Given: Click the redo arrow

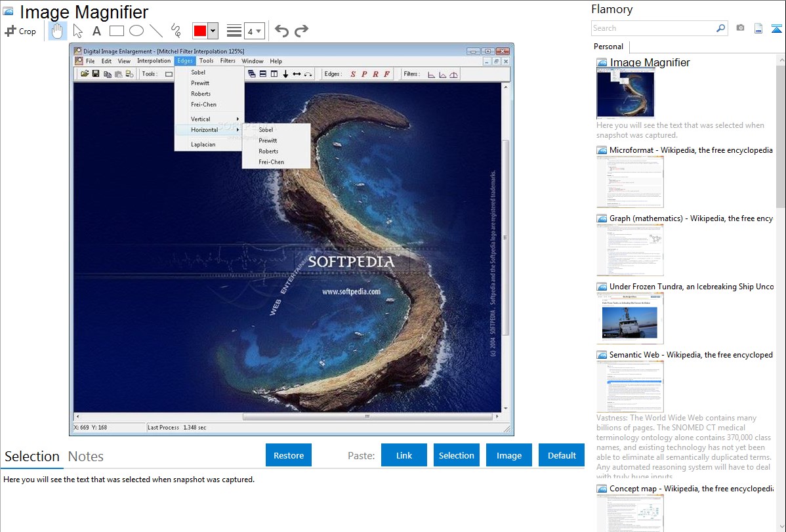Looking at the screenshot, I should pos(301,31).
